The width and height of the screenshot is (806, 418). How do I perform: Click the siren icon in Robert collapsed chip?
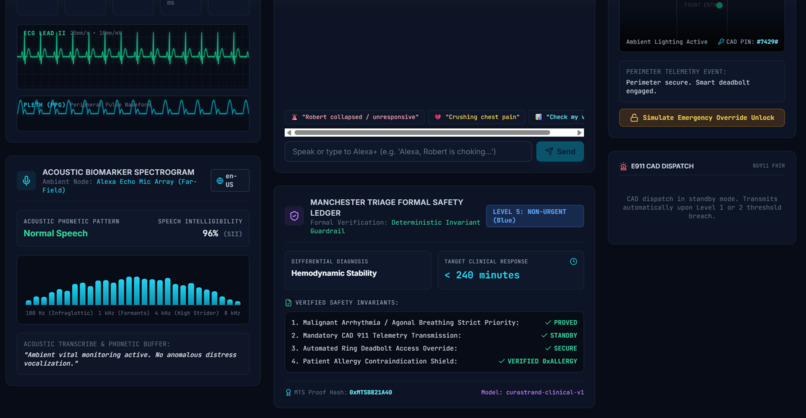click(x=295, y=117)
